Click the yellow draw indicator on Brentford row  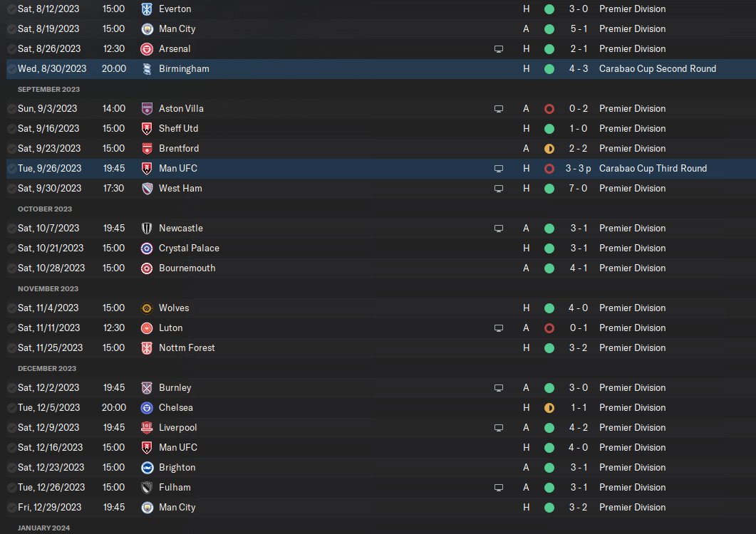549,149
